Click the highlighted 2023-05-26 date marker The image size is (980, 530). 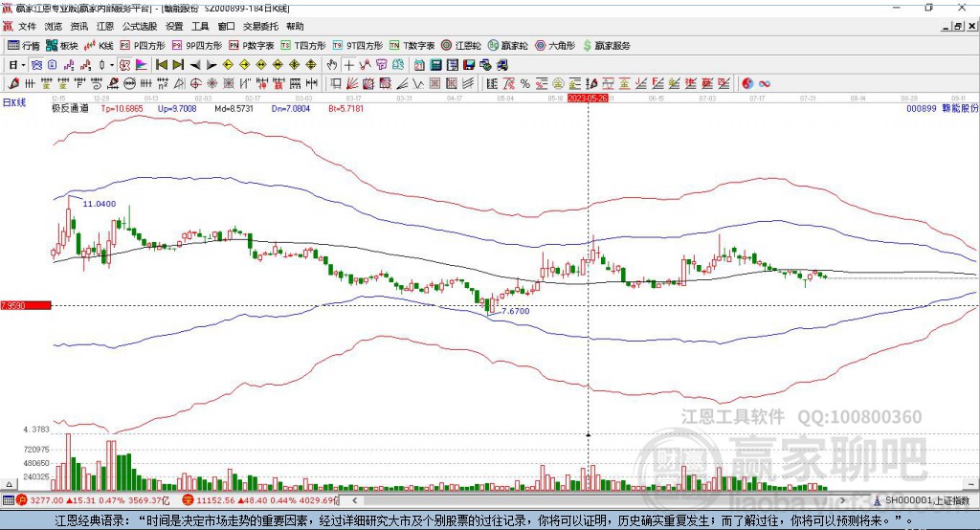588,99
